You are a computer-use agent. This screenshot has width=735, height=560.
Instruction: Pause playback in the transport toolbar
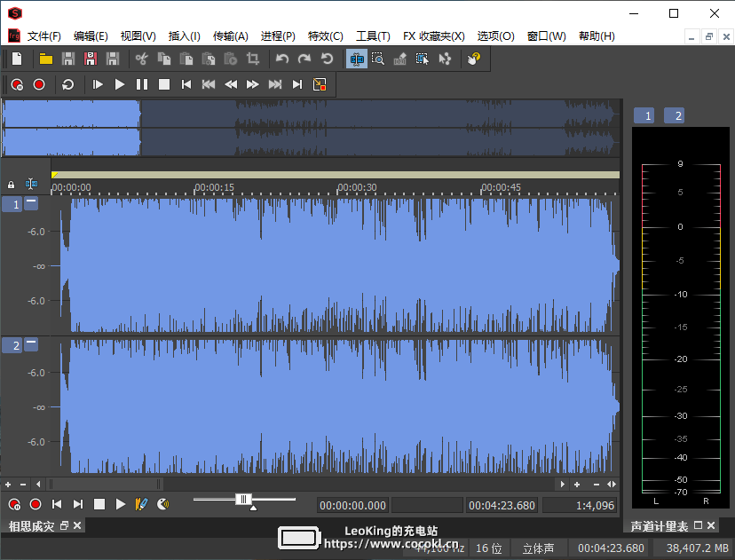pos(141,84)
